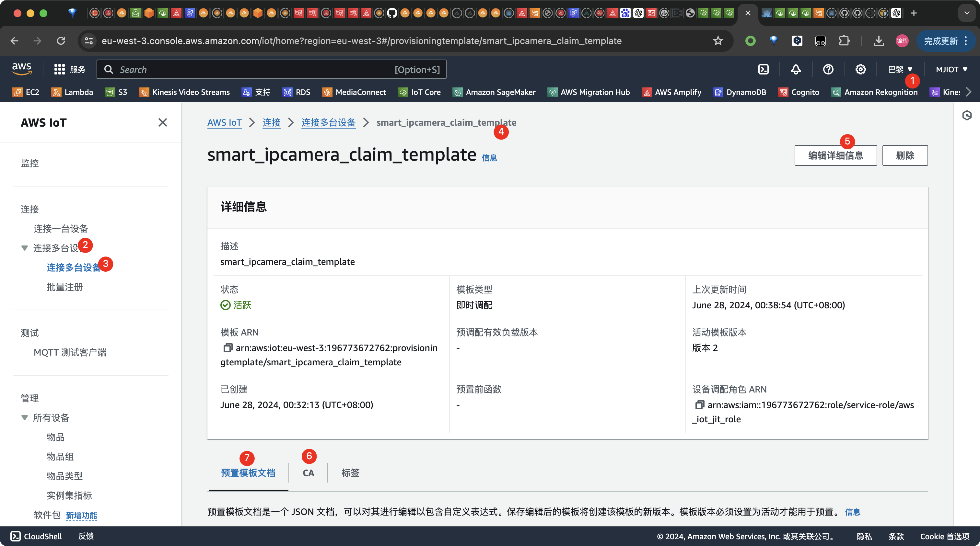Open the right side panel hexagon icon

click(967, 115)
